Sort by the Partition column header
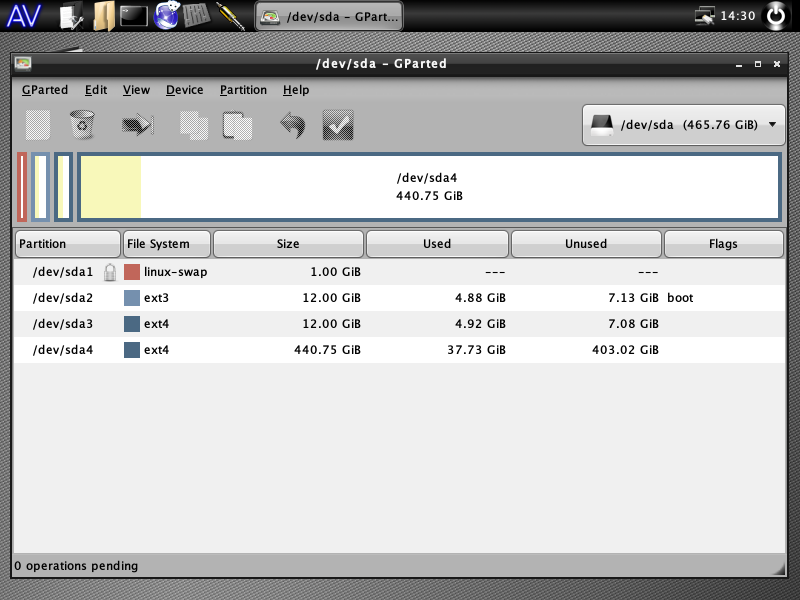Screen dimensions: 800x600 click(68, 244)
